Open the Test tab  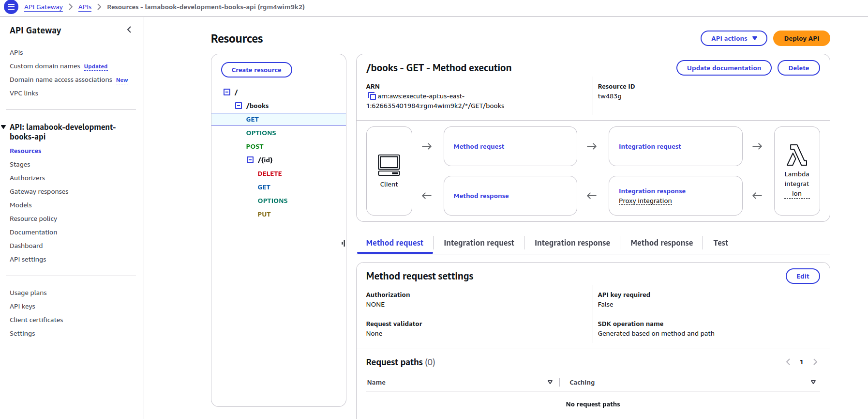[720, 243]
